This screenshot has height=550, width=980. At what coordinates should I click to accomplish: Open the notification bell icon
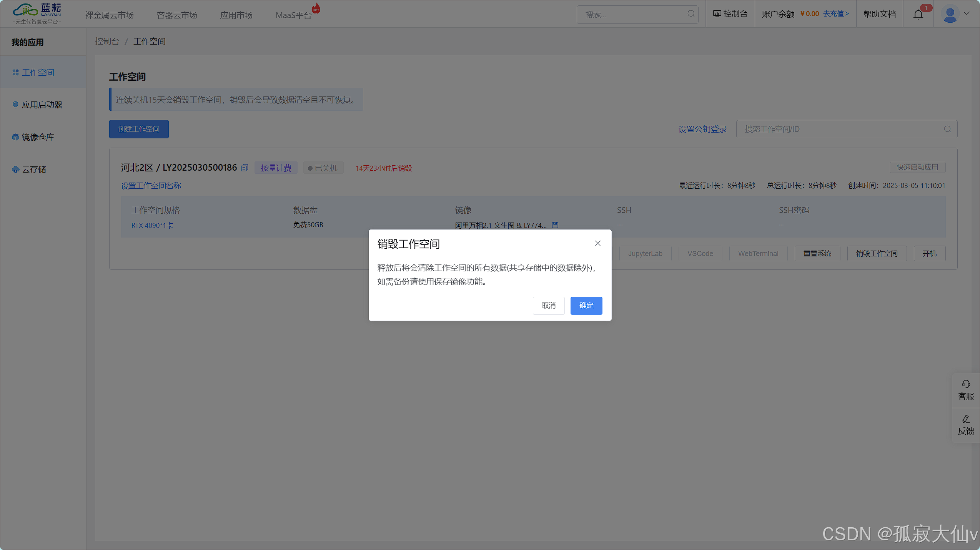918,15
